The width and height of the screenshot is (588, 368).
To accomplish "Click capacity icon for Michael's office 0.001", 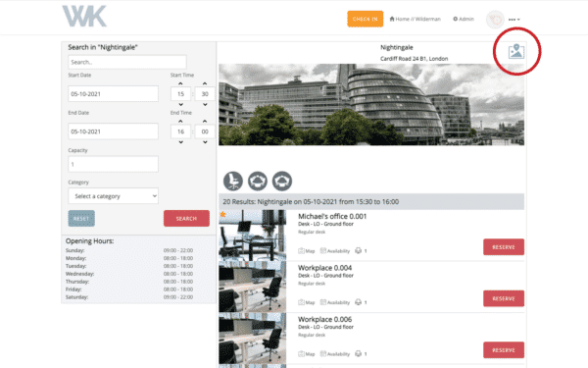I will [x=358, y=251].
